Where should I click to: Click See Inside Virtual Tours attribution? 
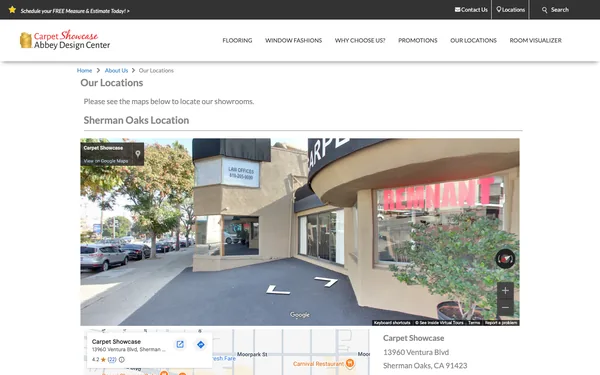439,323
